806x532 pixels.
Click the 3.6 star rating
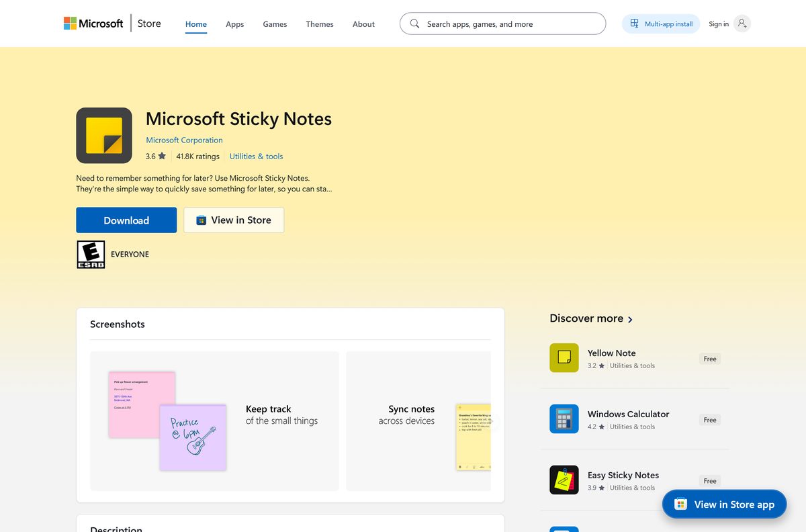click(155, 157)
